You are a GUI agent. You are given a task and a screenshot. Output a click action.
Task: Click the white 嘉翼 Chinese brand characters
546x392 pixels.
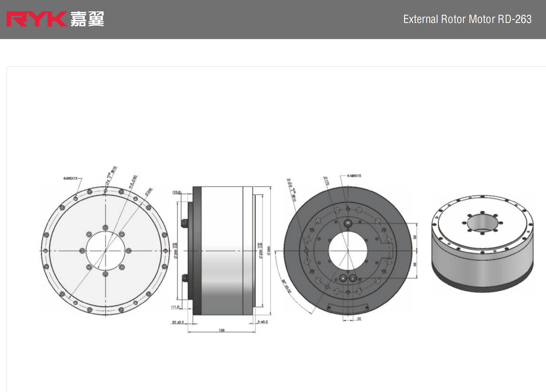(x=87, y=19)
